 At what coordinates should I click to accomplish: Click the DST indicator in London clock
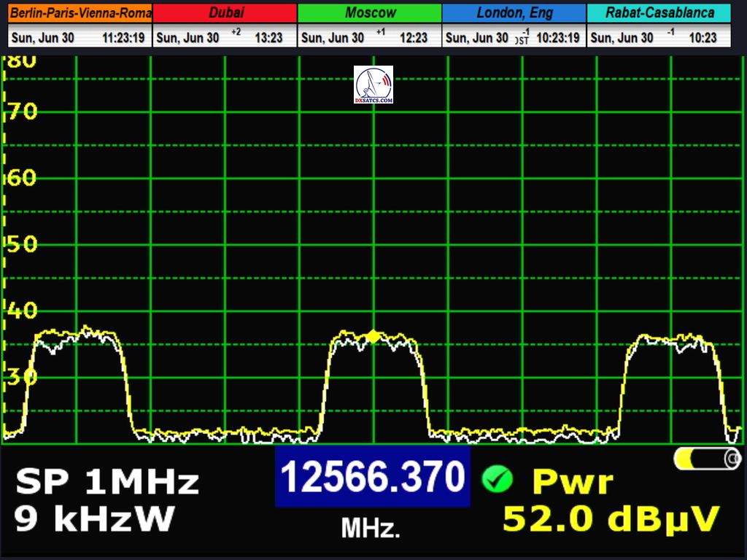click(522, 38)
